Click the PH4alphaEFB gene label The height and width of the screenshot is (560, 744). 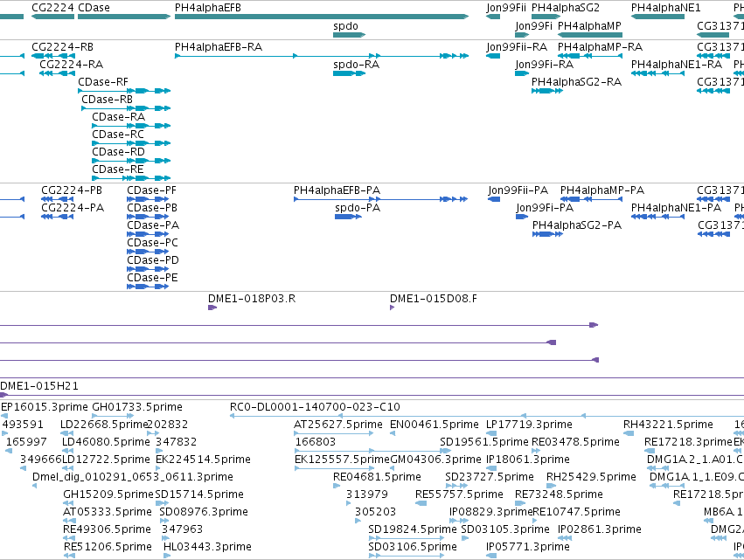208,8
